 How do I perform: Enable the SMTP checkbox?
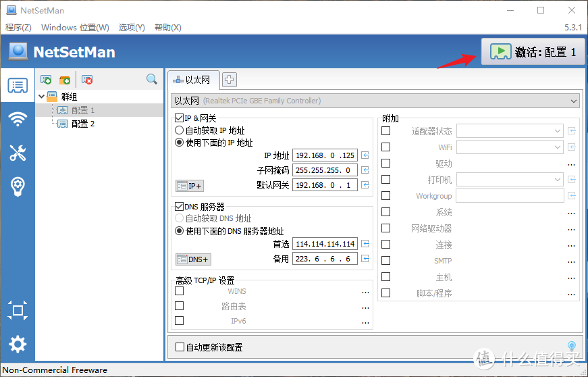385,260
